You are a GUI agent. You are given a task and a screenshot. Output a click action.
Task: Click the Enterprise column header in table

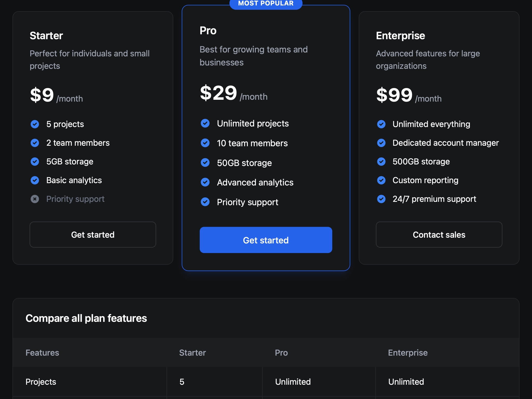408,353
